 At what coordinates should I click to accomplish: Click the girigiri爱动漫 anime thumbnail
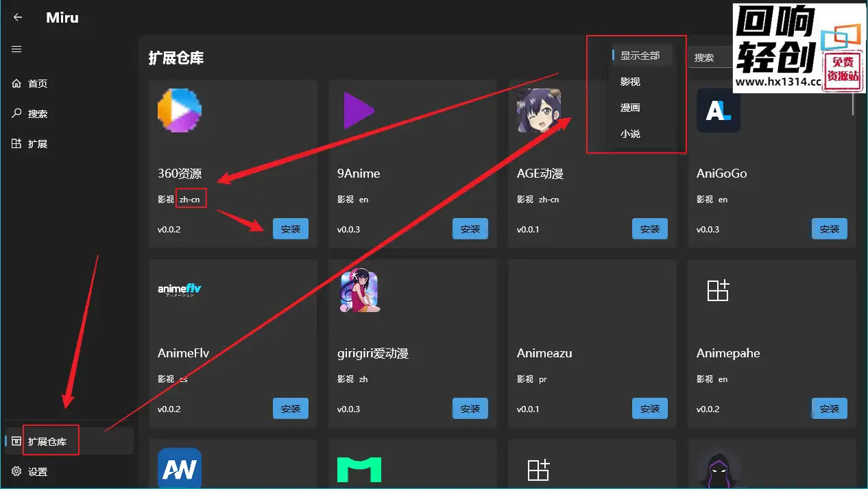[359, 290]
